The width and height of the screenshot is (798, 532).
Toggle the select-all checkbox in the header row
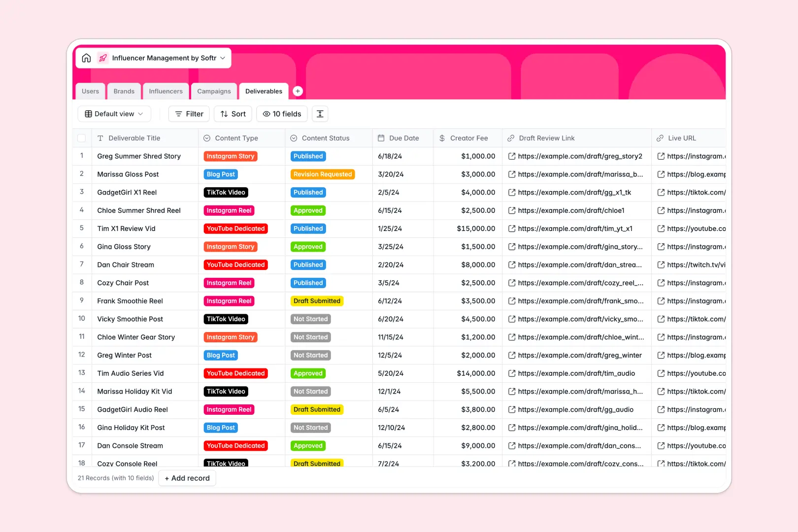click(82, 138)
